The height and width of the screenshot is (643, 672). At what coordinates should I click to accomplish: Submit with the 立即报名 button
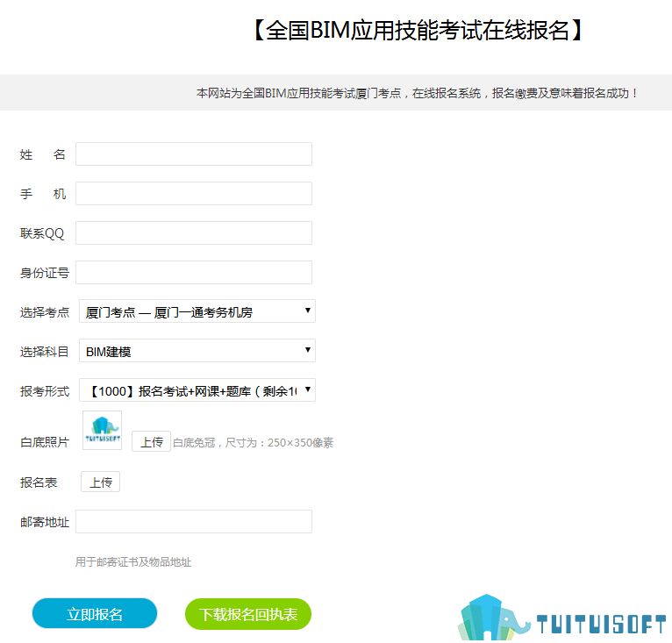[95, 614]
